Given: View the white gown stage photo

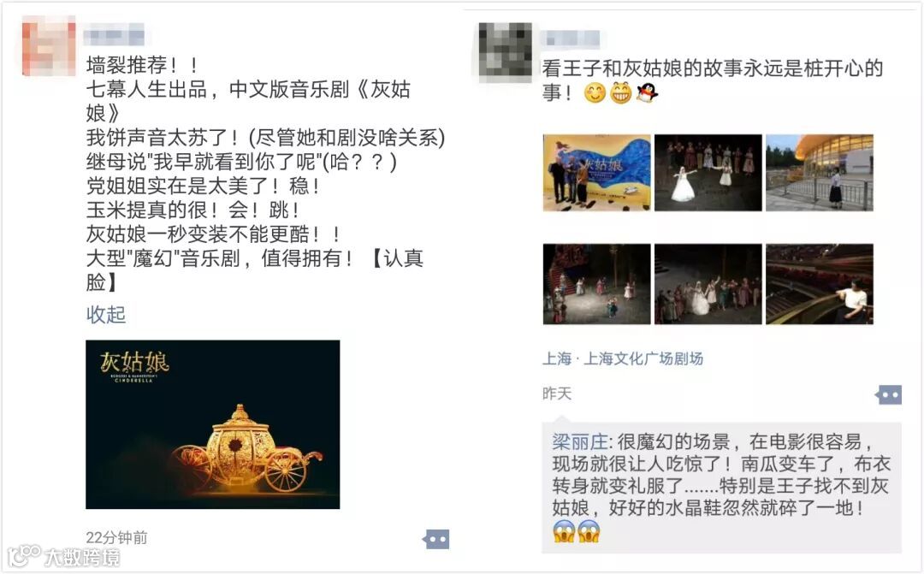Looking at the screenshot, I should click(708, 173).
